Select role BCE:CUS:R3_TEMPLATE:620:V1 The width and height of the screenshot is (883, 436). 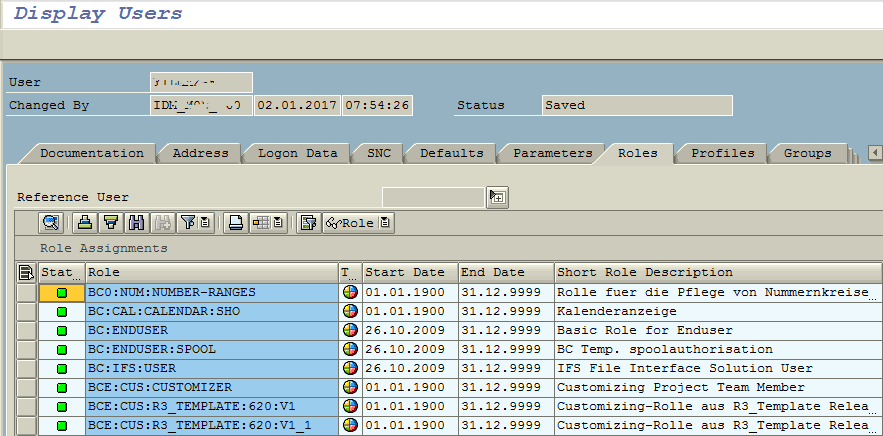[x=212, y=406]
